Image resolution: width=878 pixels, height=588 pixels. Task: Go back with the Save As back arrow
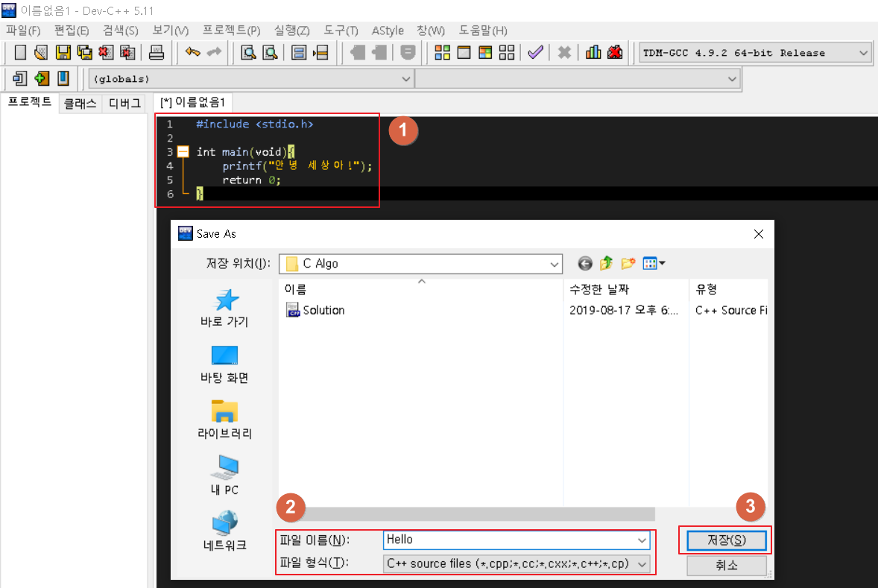(585, 263)
